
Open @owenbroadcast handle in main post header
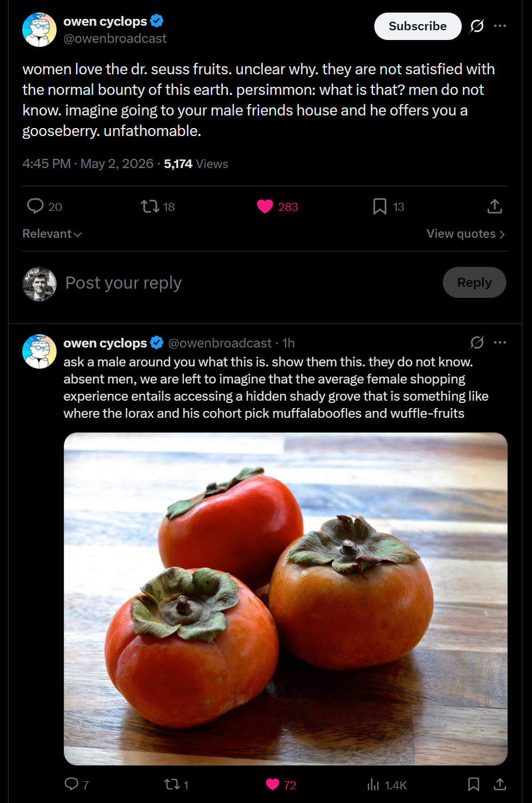point(115,38)
